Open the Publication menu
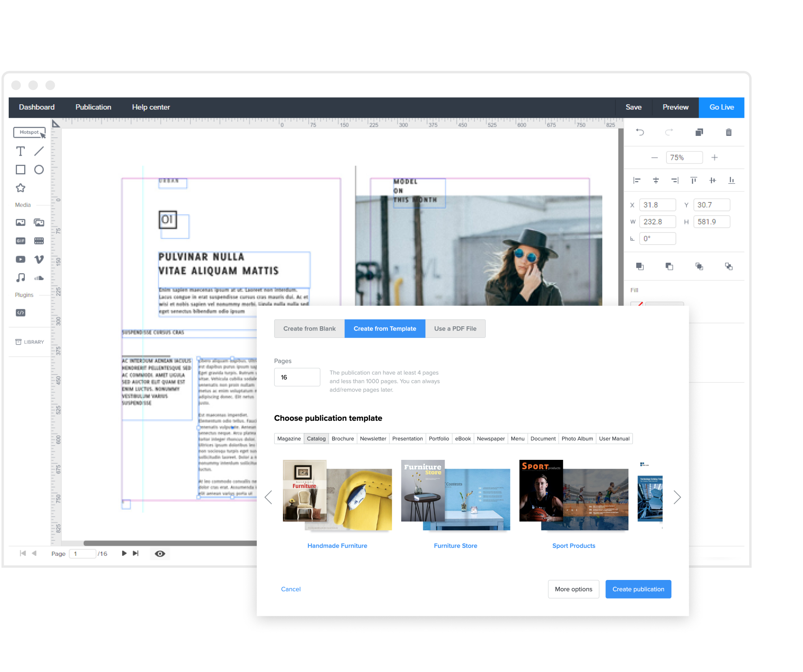The height and width of the screenshot is (672, 803). pos(93,107)
